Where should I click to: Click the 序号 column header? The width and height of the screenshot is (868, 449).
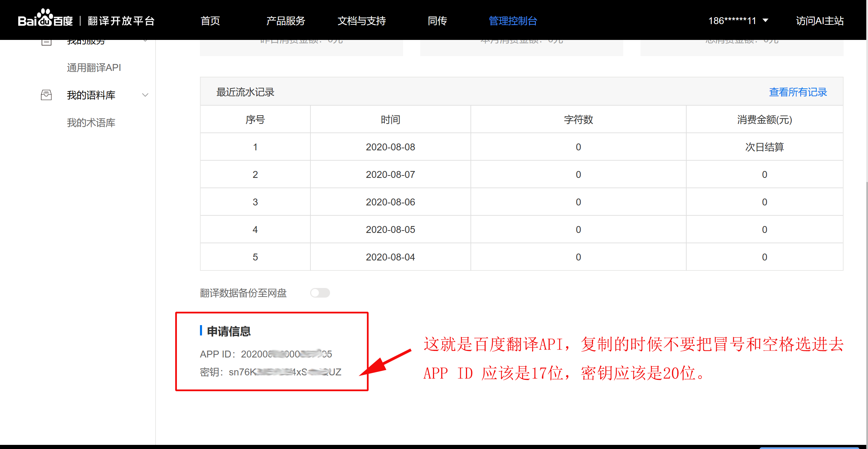point(255,119)
